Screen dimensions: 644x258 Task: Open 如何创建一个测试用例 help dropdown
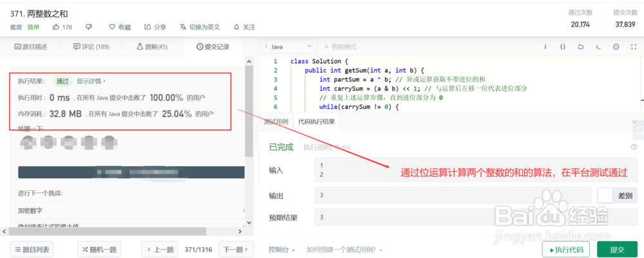344,250
